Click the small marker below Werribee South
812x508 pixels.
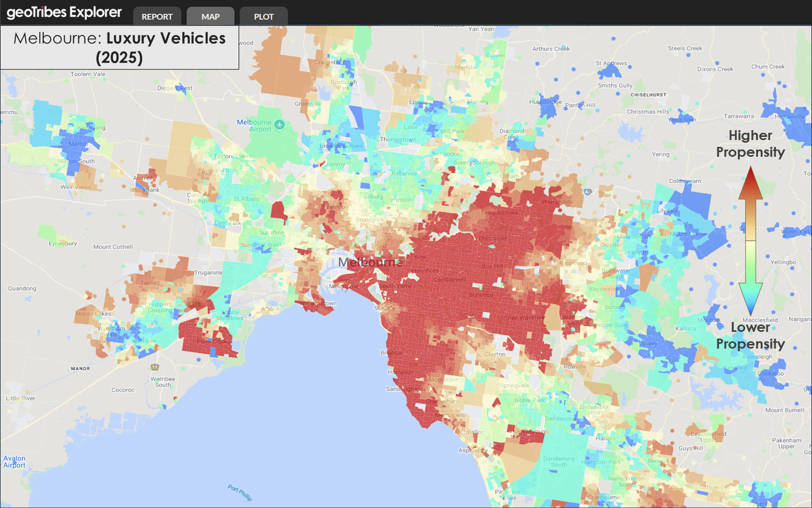(175, 398)
